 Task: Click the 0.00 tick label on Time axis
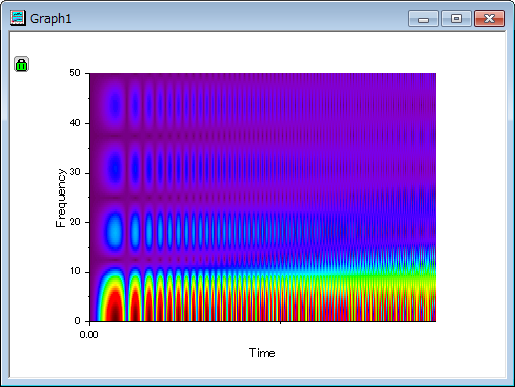pyautogui.click(x=89, y=335)
